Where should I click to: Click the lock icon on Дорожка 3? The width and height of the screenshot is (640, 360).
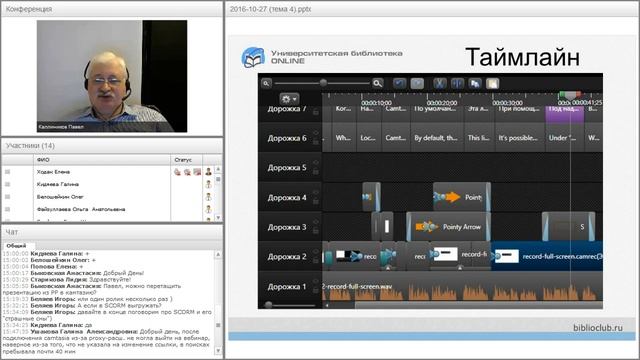pos(316,231)
